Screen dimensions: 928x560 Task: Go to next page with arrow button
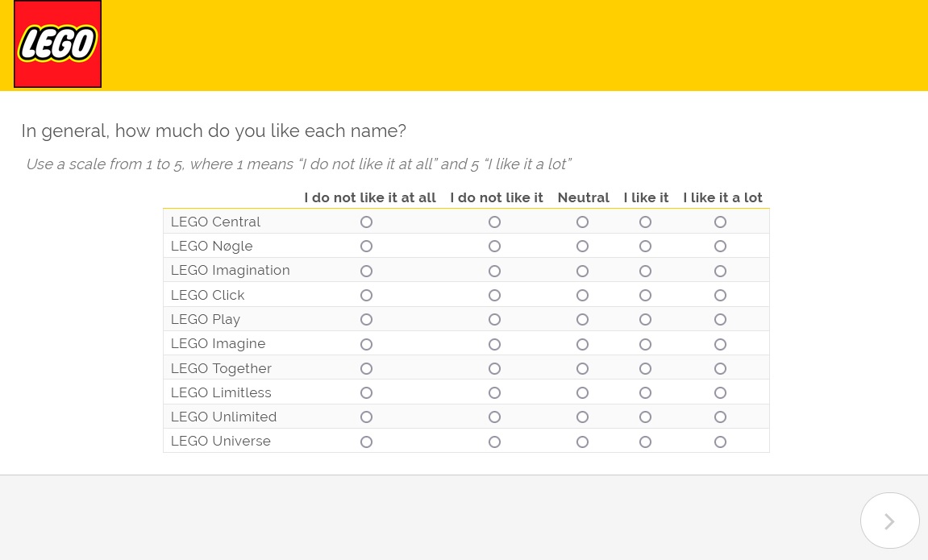[x=889, y=521]
